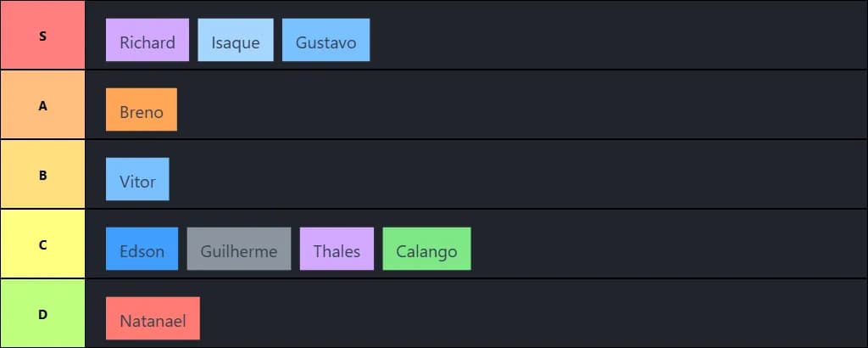Click blank space in C tier row
Image resolution: width=868 pixels, height=348 pixels.
coord(661,244)
